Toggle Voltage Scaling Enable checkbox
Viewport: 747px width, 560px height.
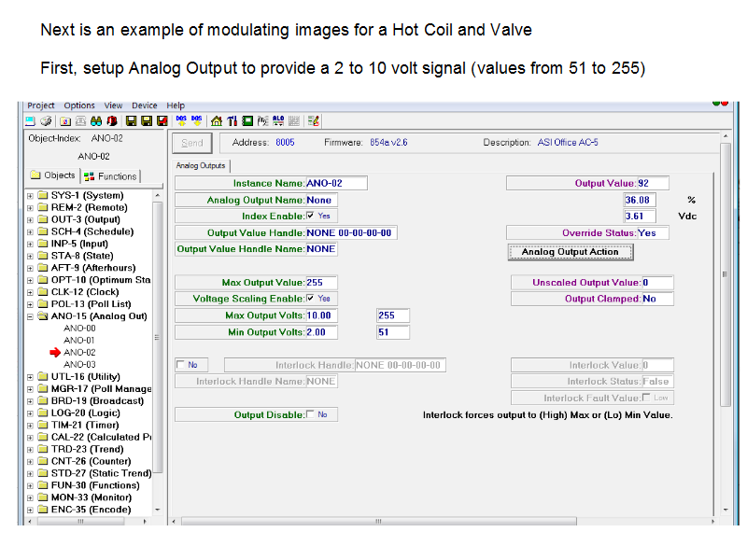coord(310,298)
